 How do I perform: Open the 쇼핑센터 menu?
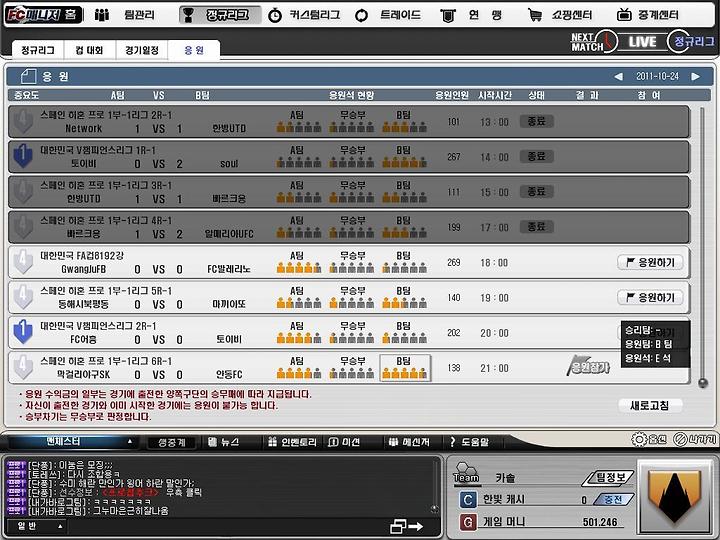click(572, 15)
